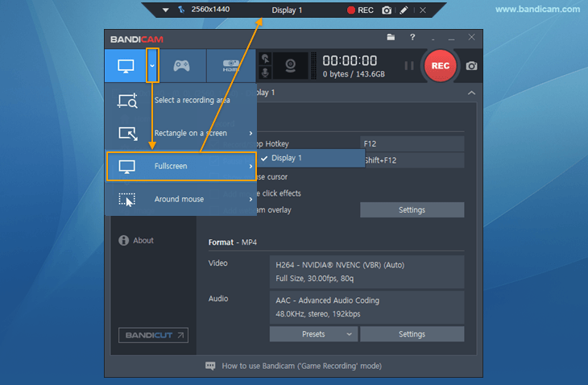
Task: Choose Around mouse menu item
Action: [181, 199]
